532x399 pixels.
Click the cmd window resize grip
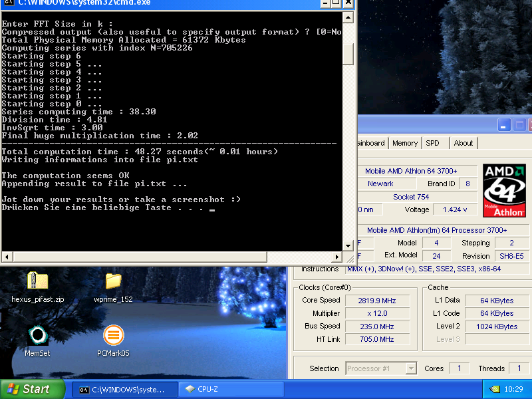coord(350,259)
